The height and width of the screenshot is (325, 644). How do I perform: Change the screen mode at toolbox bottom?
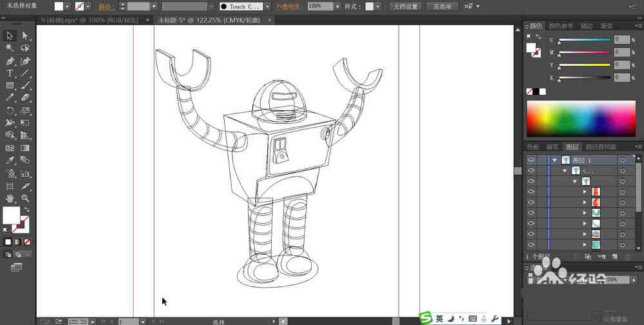pos(17,268)
